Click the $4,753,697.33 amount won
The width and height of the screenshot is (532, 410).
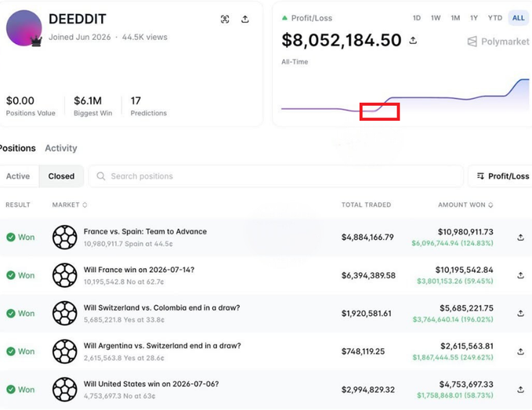[466, 384]
